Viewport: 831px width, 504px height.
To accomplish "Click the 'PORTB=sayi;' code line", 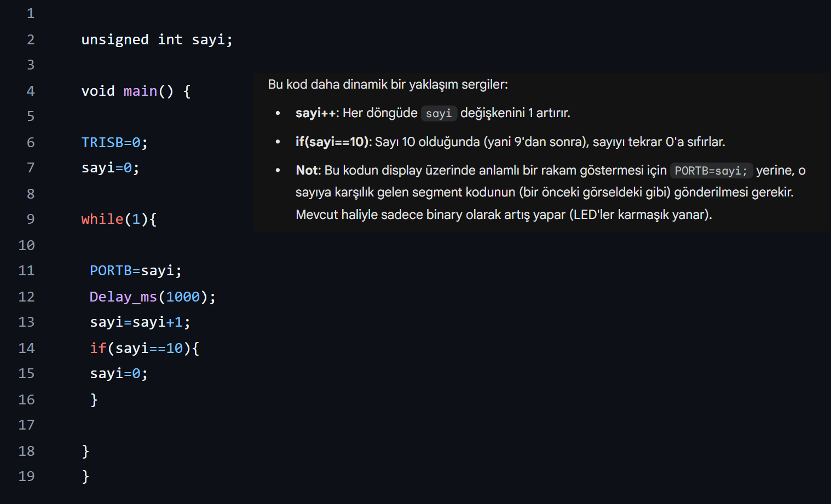I will point(136,270).
